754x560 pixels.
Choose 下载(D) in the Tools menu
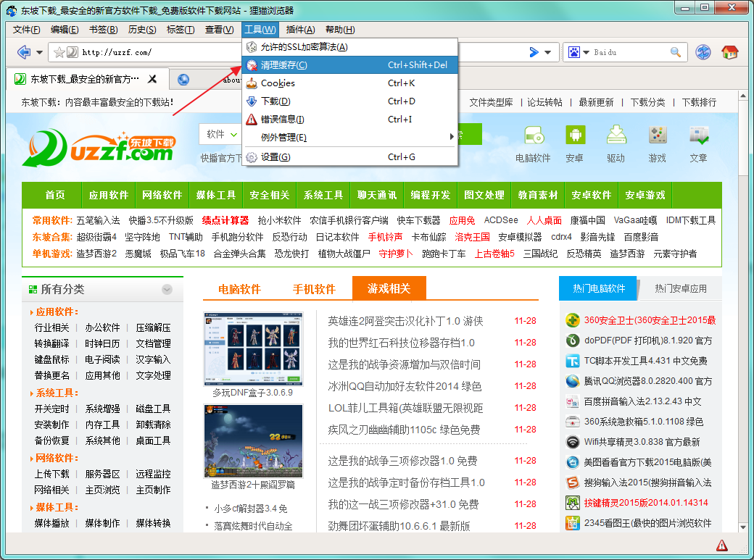[x=350, y=101]
